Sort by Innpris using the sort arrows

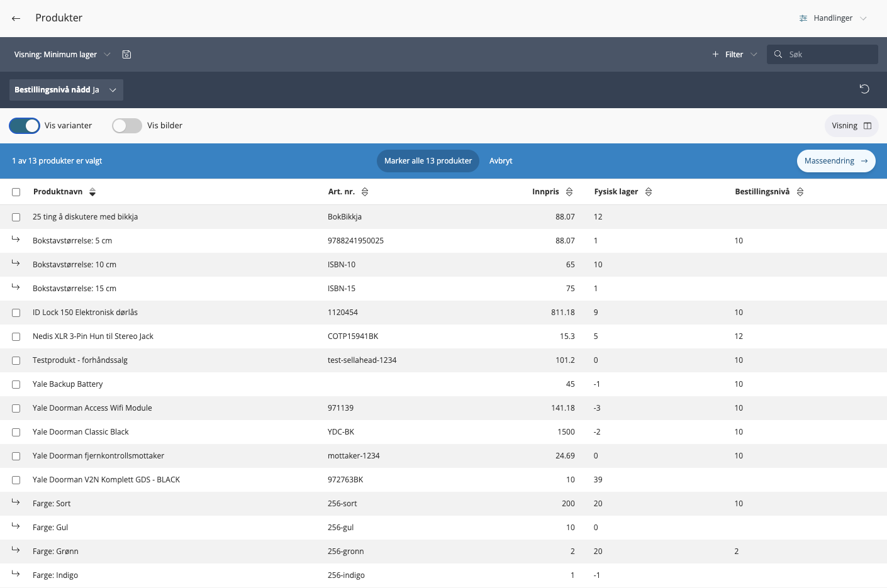pos(569,192)
